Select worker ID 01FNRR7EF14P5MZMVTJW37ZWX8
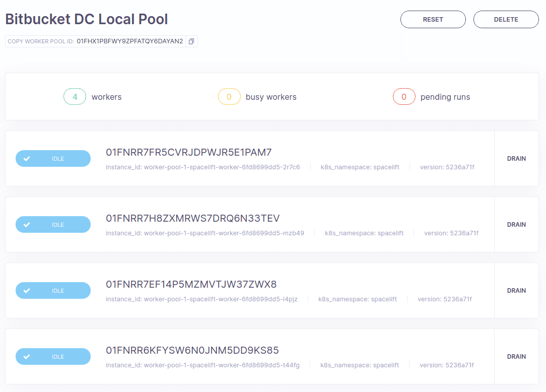 click(x=191, y=284)
